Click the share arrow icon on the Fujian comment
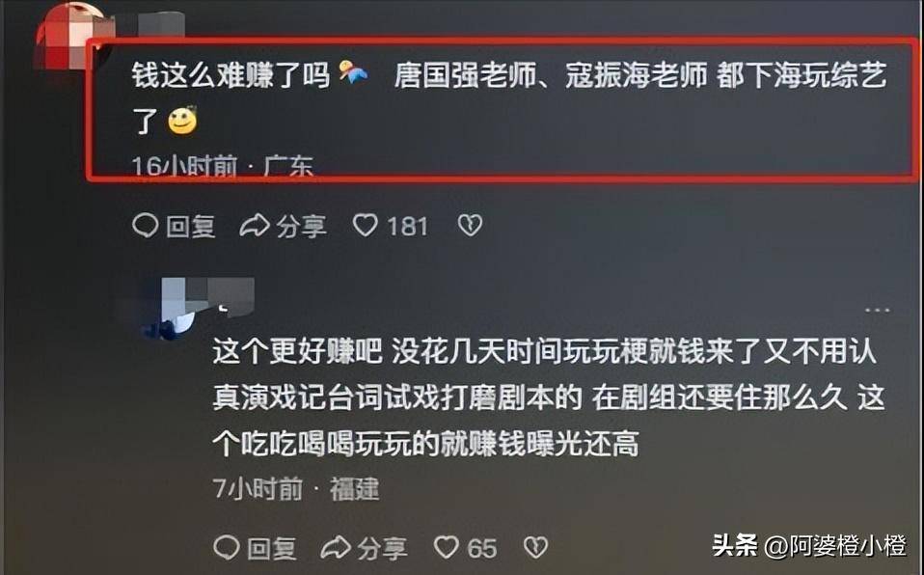The width and height of the screenshot is (924, 575). 336,548
